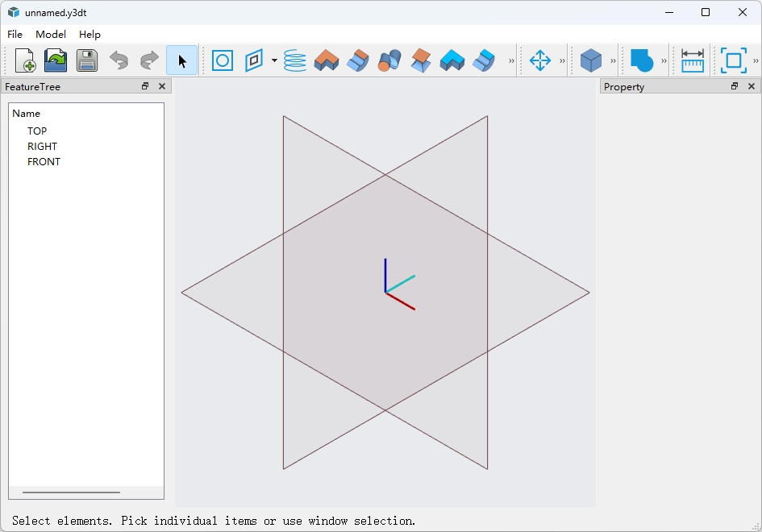Select TOP plane in the FeatureTree
Image resolution: width=762 pixels, height=532 pixels.
click(37, 131)
